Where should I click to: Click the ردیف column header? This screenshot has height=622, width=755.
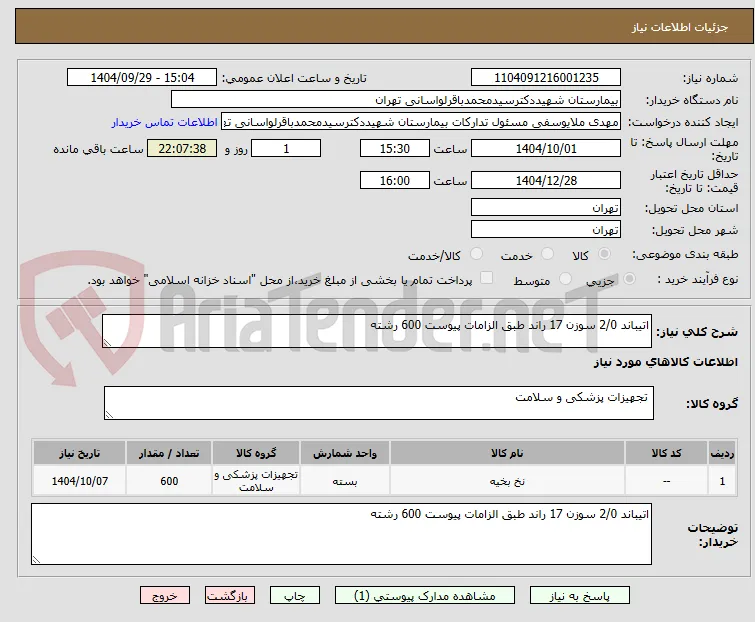(x=722, y=453)
